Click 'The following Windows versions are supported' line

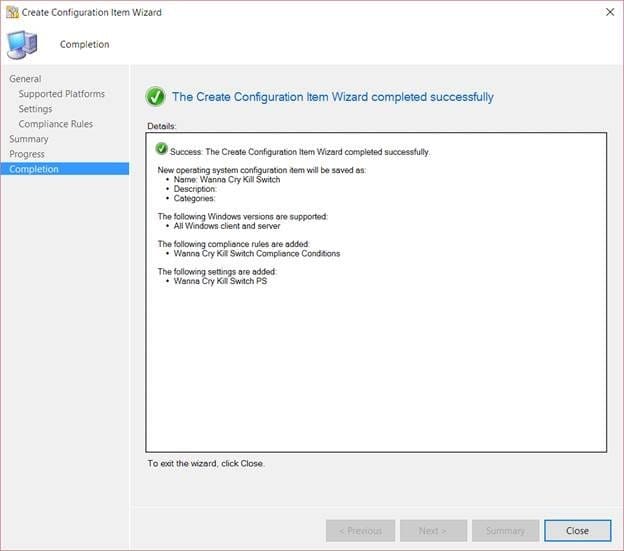[x=243, y=216]
